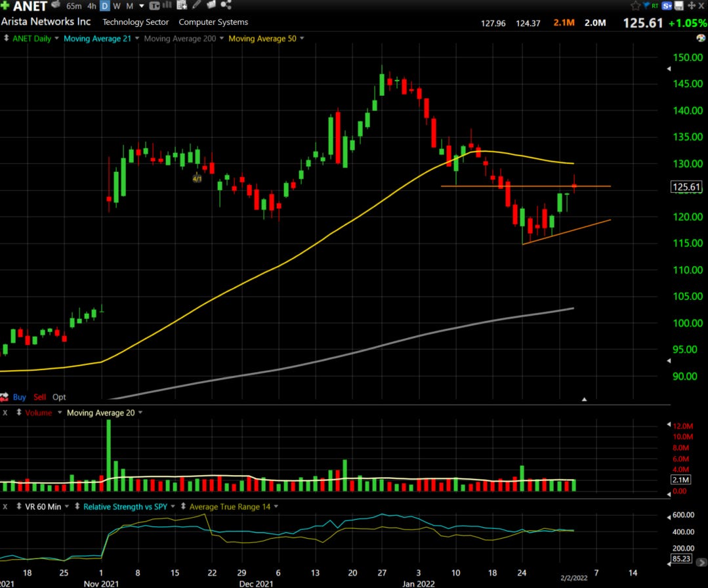Click the scroll-right arrow at the bottom right

pyautogui.click(x=701, y=562)
